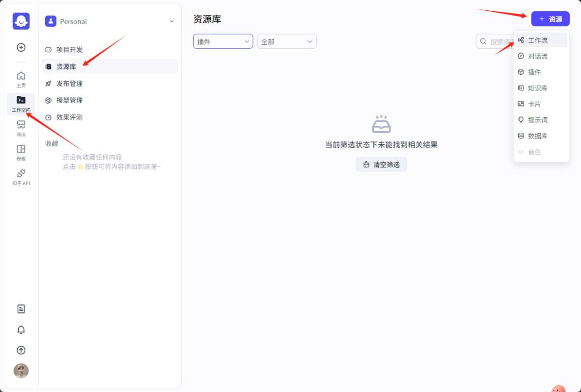Select 发布管理 in the left panel
The height and width of the screenshot is (392, 581).
(x=69, y=83)
